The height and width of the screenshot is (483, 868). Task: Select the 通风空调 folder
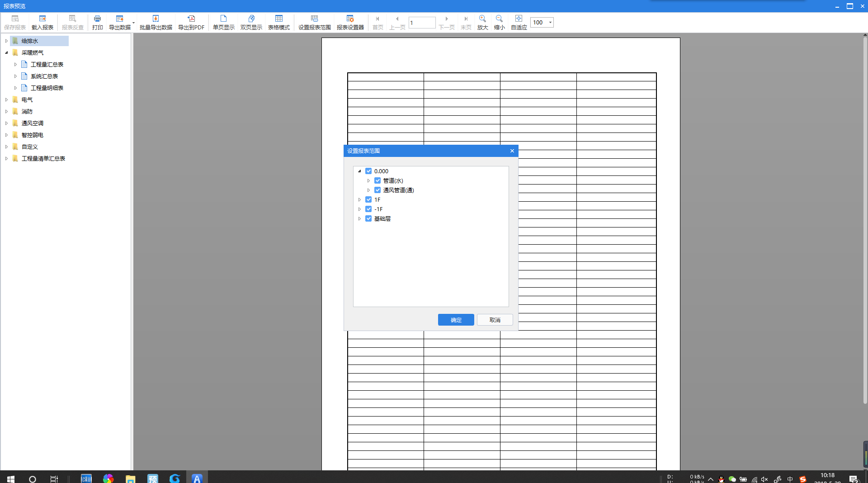[x=33, y=123]
